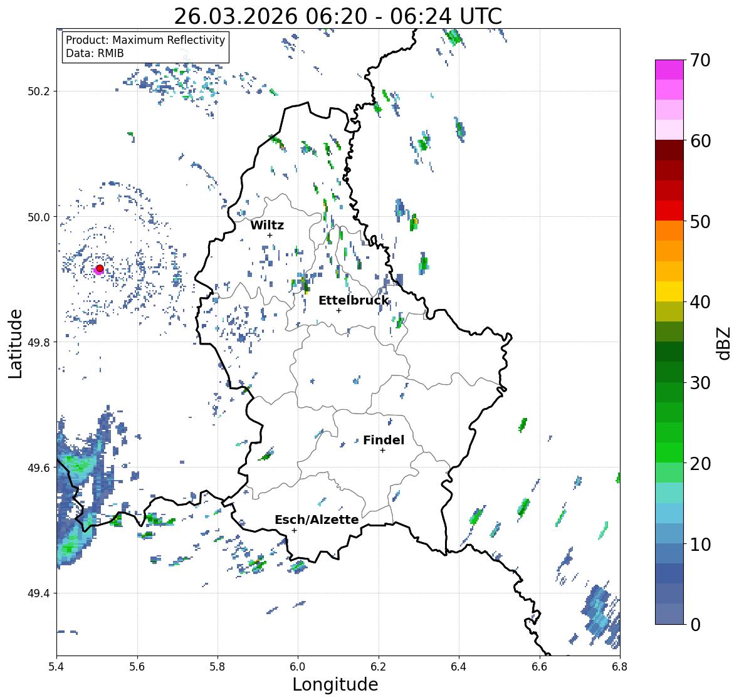Click the 5.8 longitude tick label

pos(218,667)
